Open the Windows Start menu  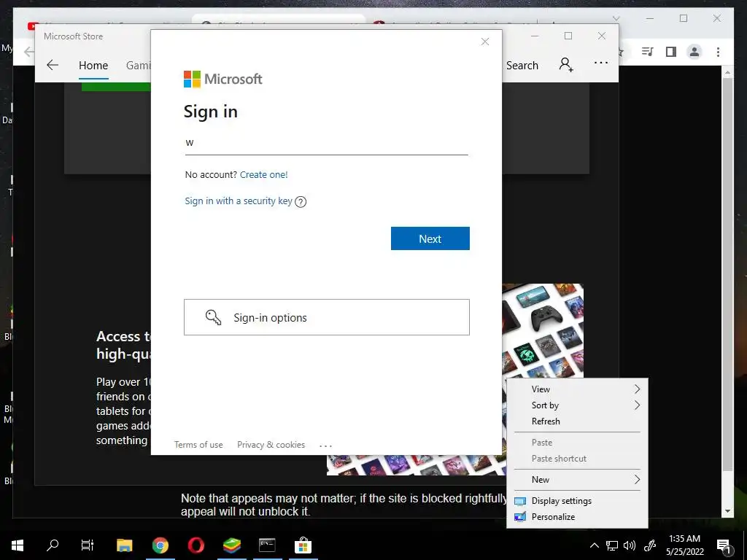click(18, 545)
